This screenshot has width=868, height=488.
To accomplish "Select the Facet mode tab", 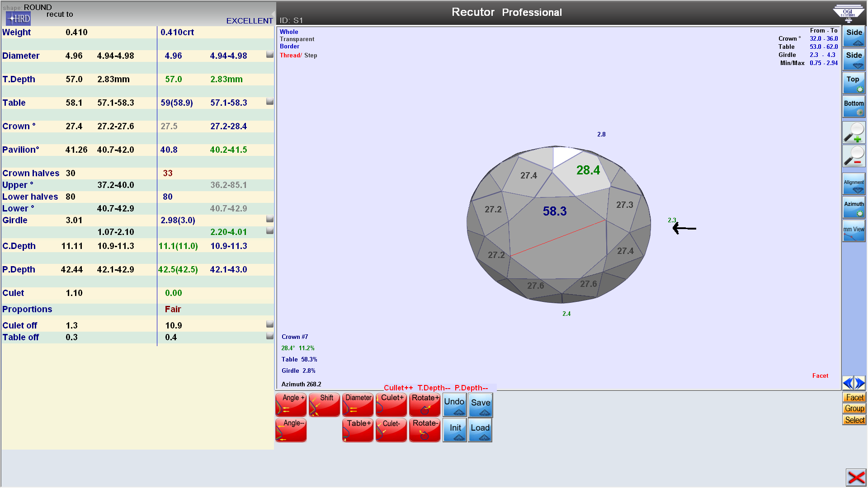I will click(x=854, y=398).
